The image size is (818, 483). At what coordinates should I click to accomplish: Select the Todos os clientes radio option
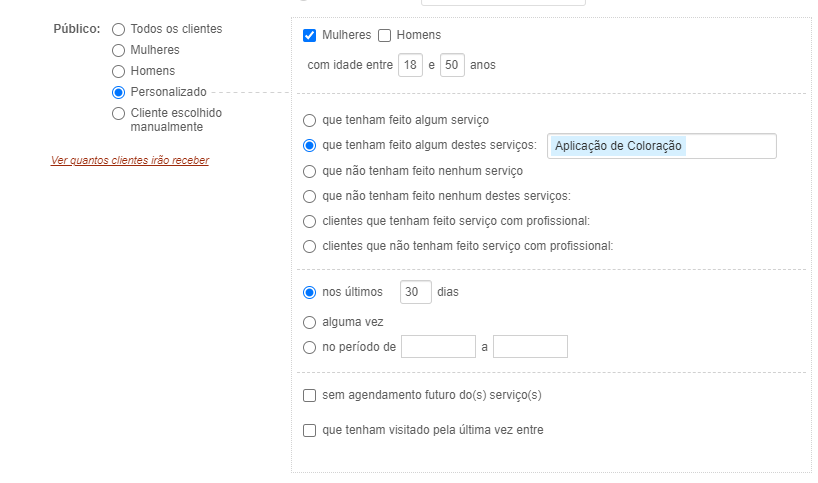(x=118, y=30)
